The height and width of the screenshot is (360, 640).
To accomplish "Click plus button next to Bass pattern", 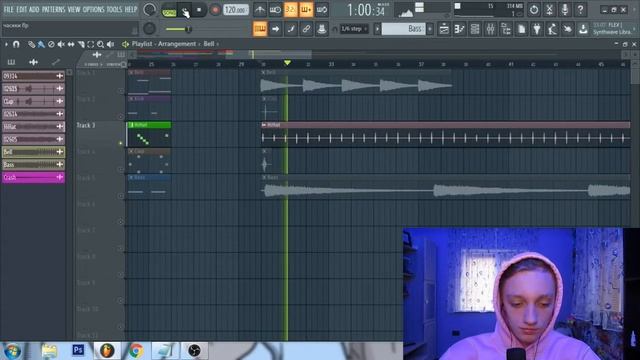I will [430, 29].
